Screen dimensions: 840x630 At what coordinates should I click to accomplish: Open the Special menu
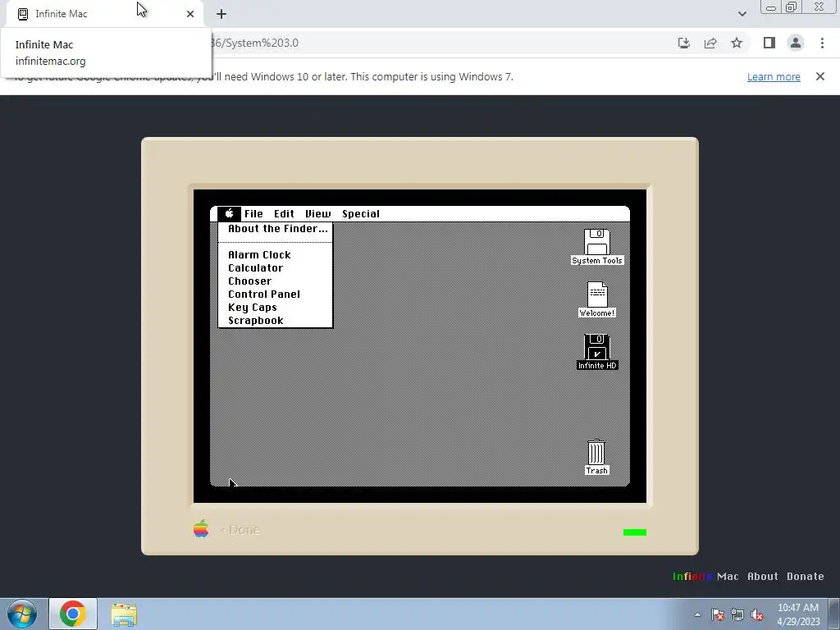click(361, 214)
